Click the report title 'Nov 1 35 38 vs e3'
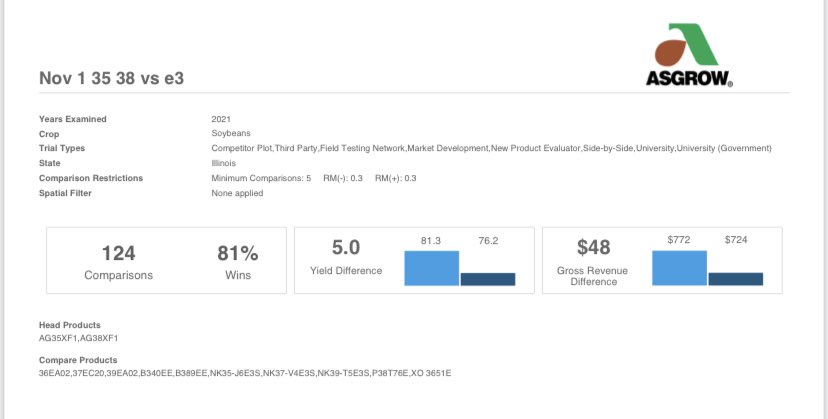Screen dimensions: 828x419 pos(111,78)
